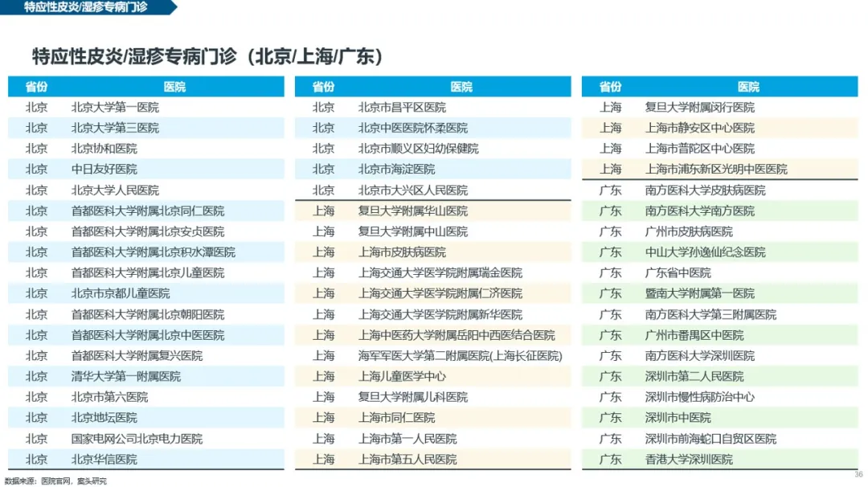Click 广东 beside 香港大学深圳医院
The width and height of the screenshot is (868, 487).
coord(610,460)
